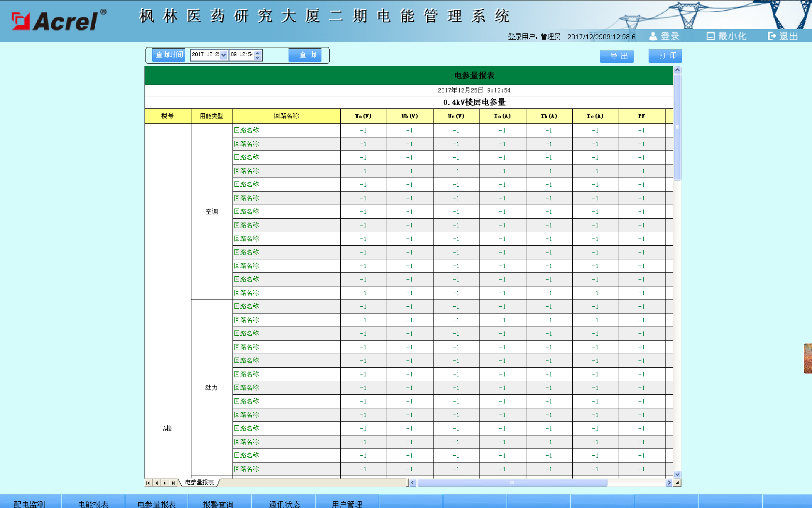Click the 退出 exit icon in header
812x508 pixels.
click(x=772, y=36)
